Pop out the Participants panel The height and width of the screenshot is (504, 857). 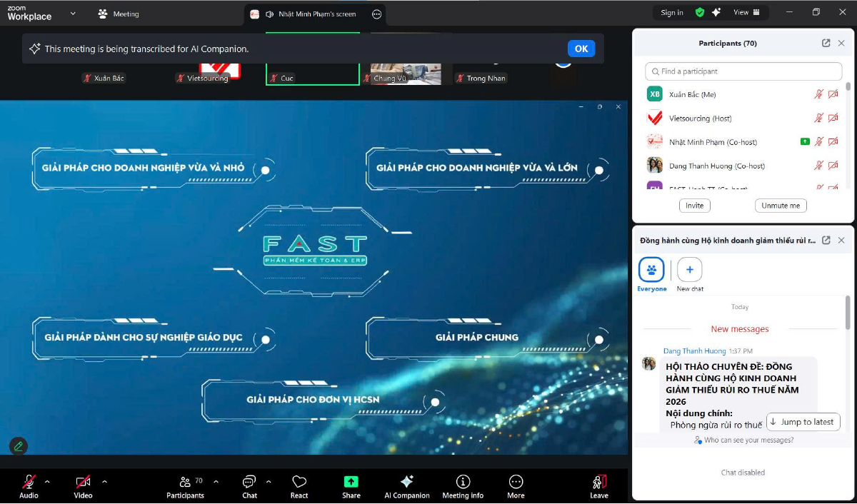pos(826,44)
